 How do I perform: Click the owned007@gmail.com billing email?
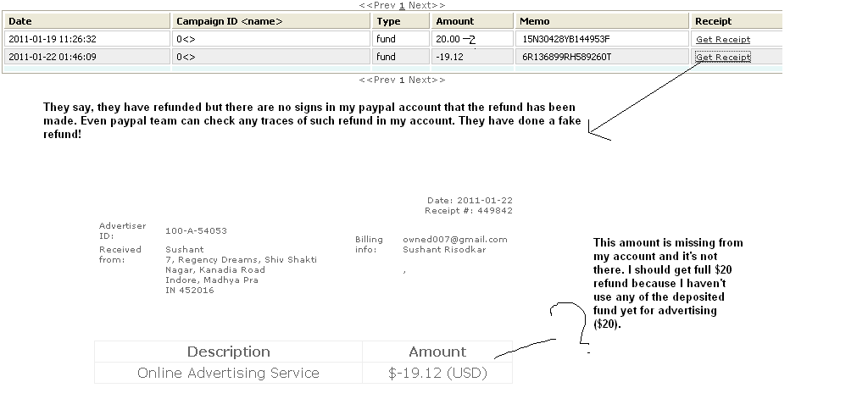coord(455,240)
